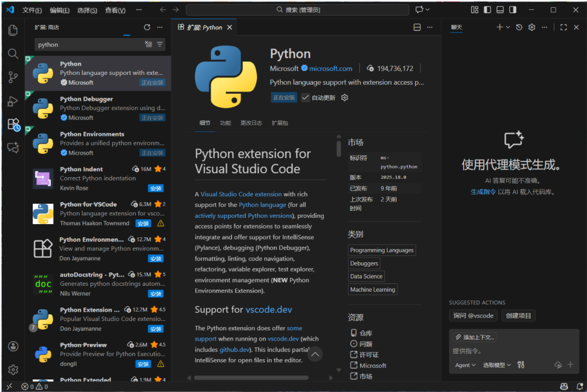Click 添加上下文 button in chat

(475, 337)
